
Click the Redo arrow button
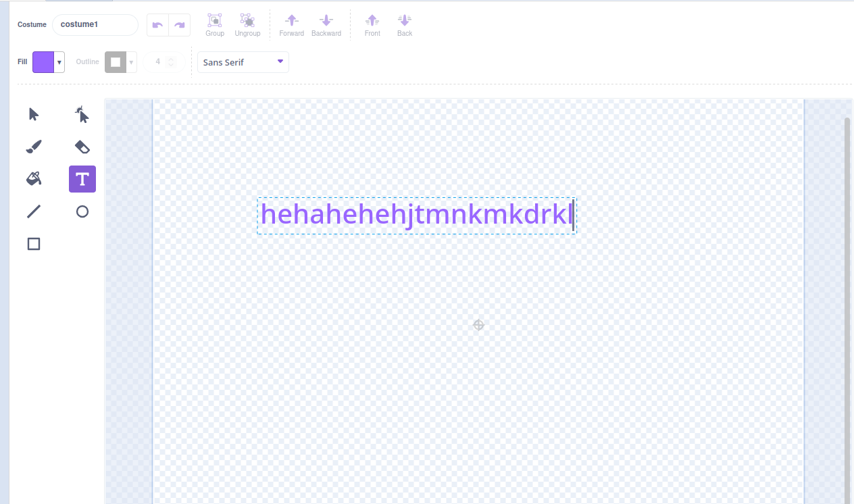click(180, 25)
